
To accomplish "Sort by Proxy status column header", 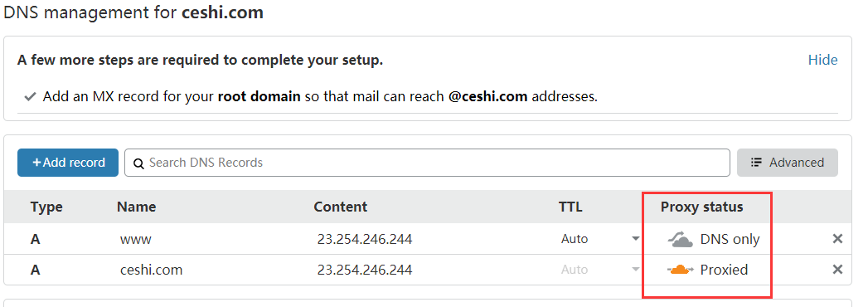I will pos(702,207).
